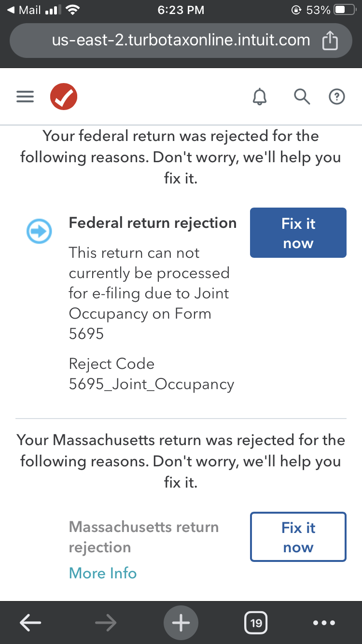View the 19 open browser tabs
Screen dimensions: 362x644
click(x=256, y=622)
